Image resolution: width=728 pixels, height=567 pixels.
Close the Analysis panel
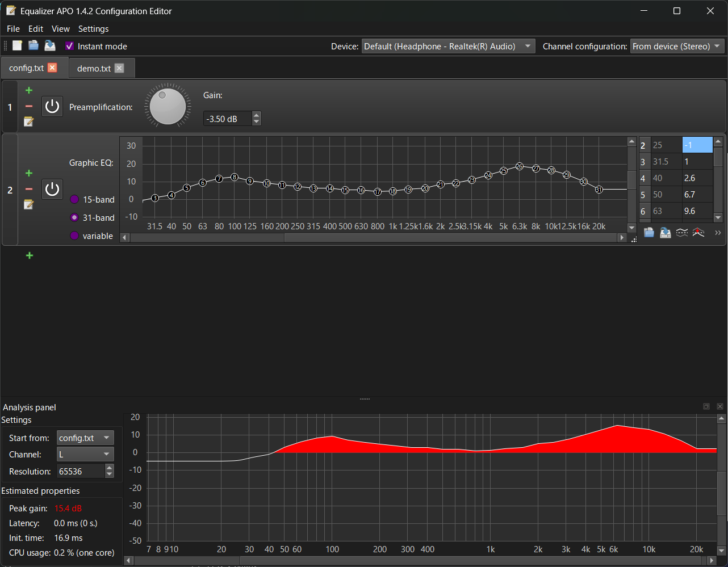pos(720,406)
